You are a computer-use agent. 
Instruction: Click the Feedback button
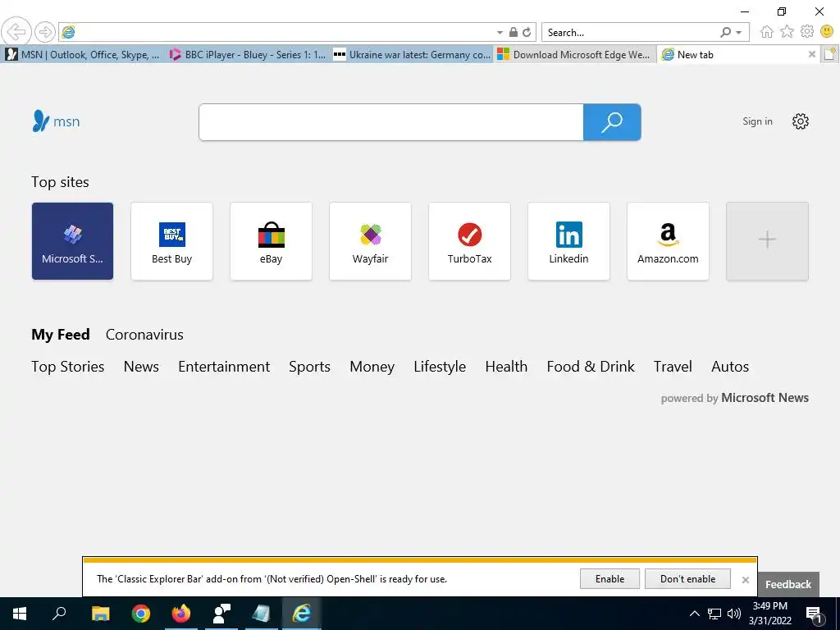click(788, 584)
